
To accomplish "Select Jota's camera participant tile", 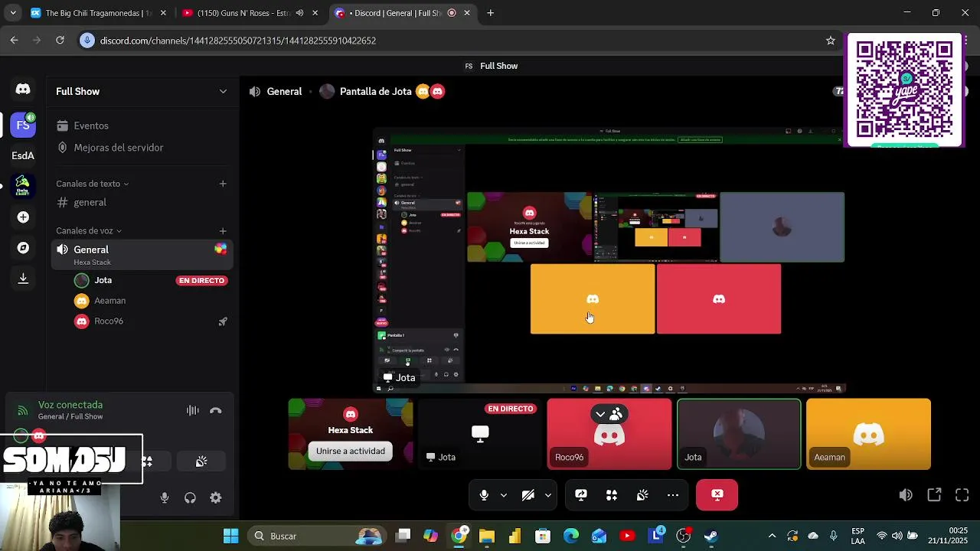I will [739, 434].
